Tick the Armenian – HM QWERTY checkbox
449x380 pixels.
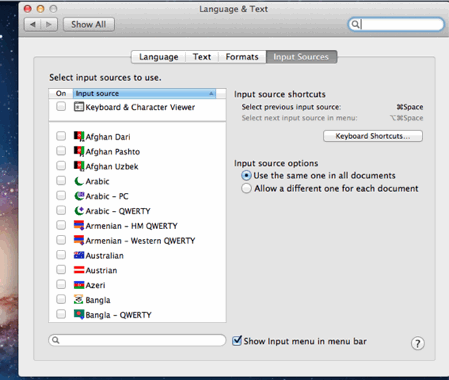click(61, 225)
